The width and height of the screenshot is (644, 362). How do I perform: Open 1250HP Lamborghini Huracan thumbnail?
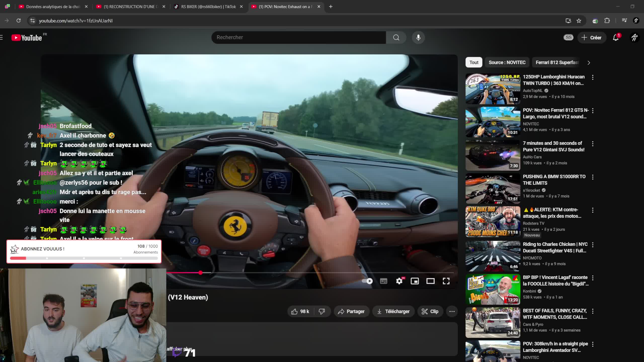(x=493, y=89)
